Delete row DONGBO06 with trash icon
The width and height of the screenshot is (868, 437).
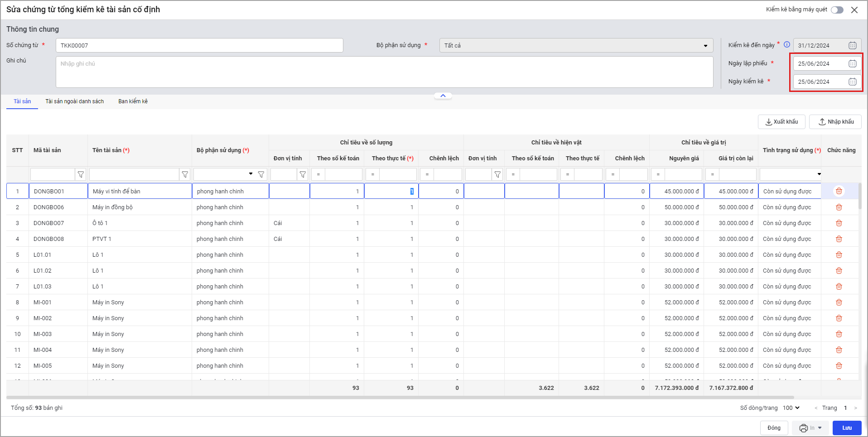(839, 207)
